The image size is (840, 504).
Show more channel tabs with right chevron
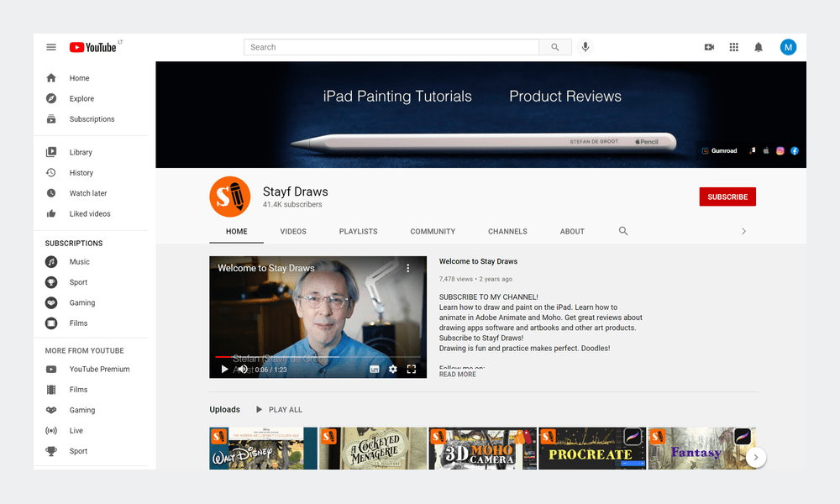(743, 231)
